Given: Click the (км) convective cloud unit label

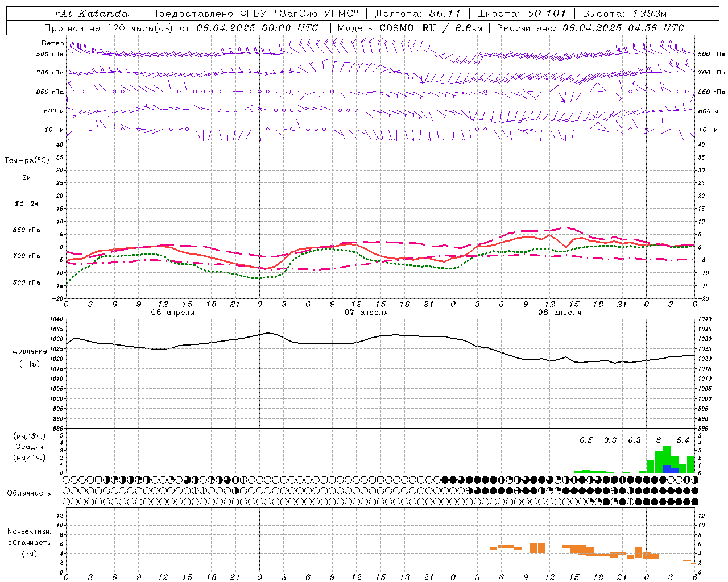Looking at the screenshot, I should (x=30, y=554).
